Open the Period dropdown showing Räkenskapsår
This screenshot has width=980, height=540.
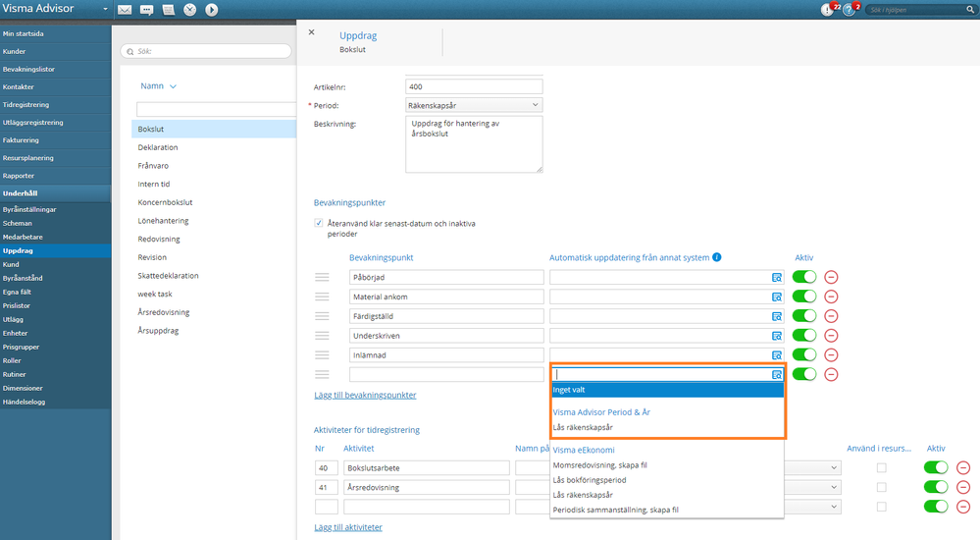pyautogui.click(x=473, y=104)
